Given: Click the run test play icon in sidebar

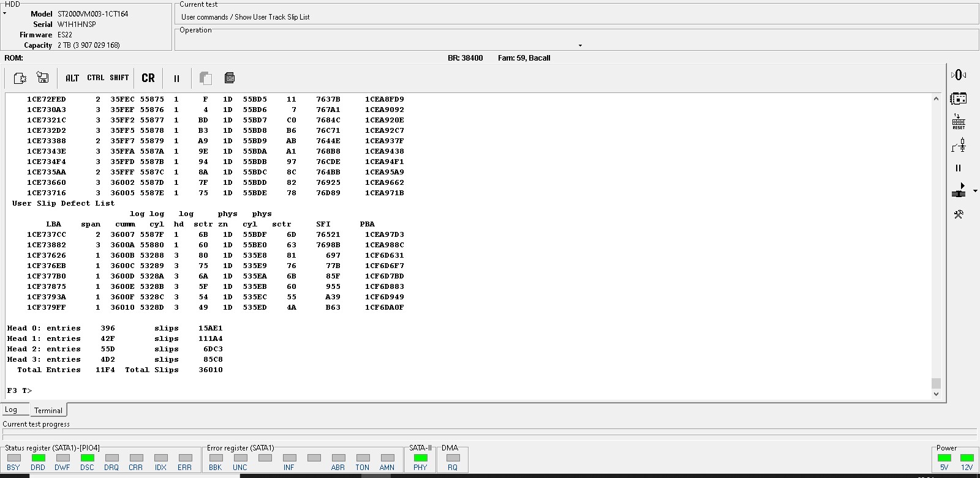Looking at the screenshot, I should click(959, 191).
